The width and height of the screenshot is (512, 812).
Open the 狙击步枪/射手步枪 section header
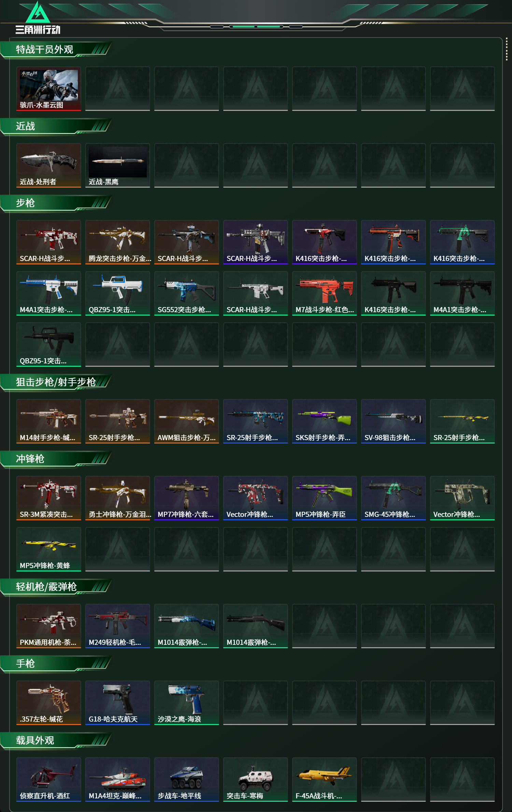[56, 382]
